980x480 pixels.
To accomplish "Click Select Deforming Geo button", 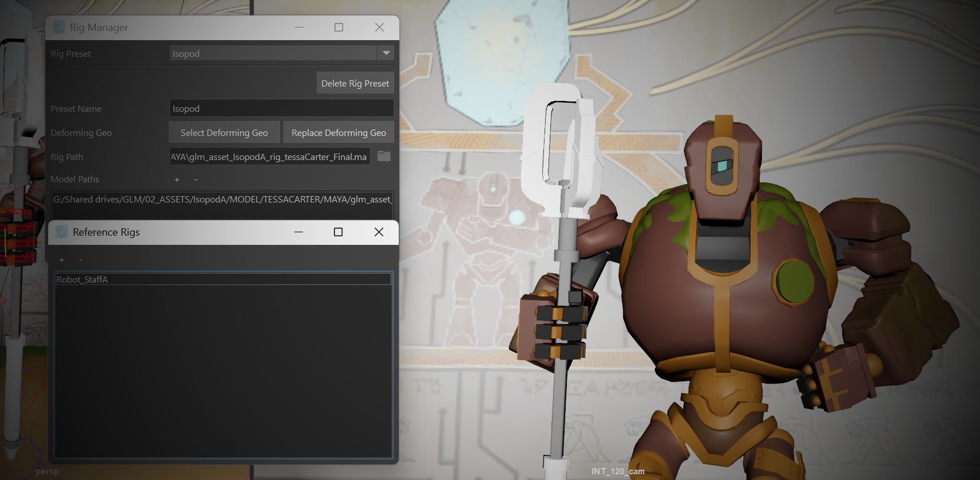I will 224,132.
